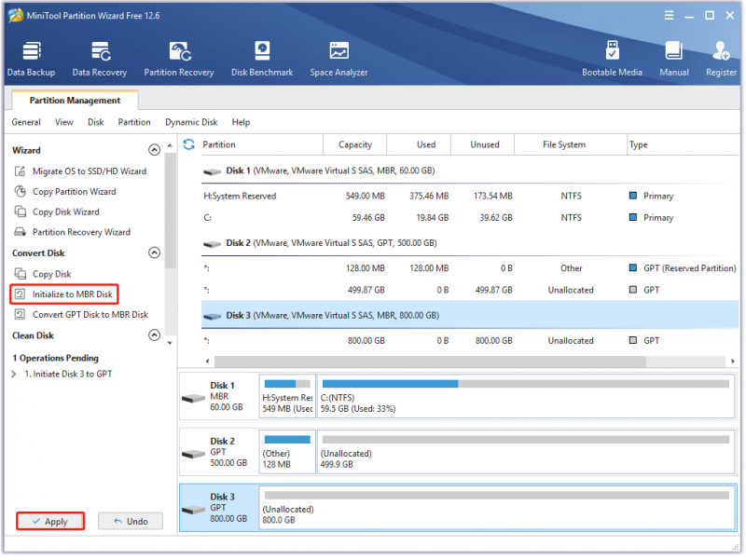Open the hamburger menu in the title bar

coord(670,15)
